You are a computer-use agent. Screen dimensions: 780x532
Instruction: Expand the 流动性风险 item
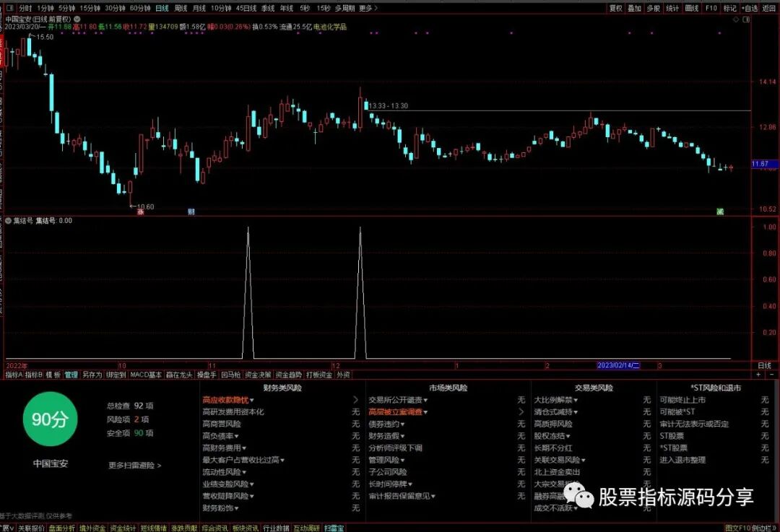coord(225,472)
